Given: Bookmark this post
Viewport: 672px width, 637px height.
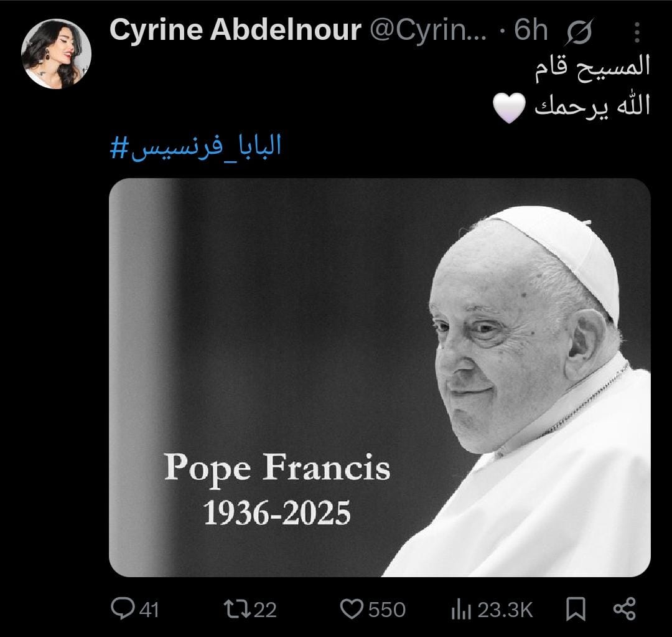Looking at the screenshot, I should tap(576, 609).
